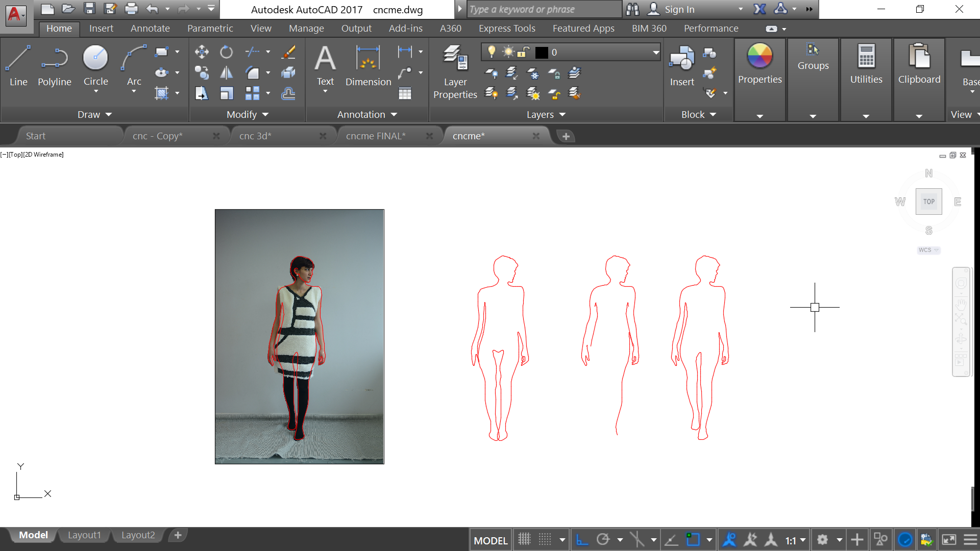The height and width of the screenshot is (551, 980).
Task: Open the Annotate ribbon tab
Action: [150, 29]
